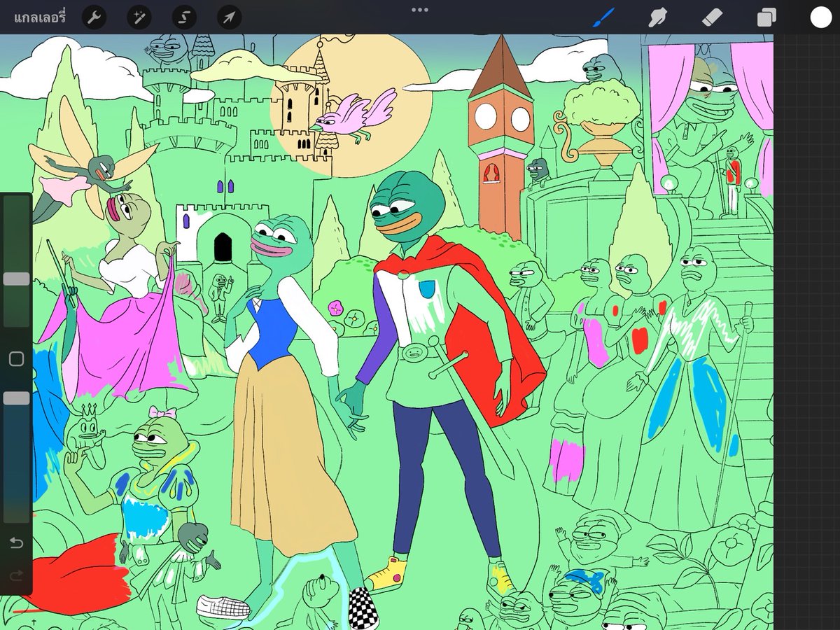
Task: Activate the Transform arrow tool
Action: point(230,17)
